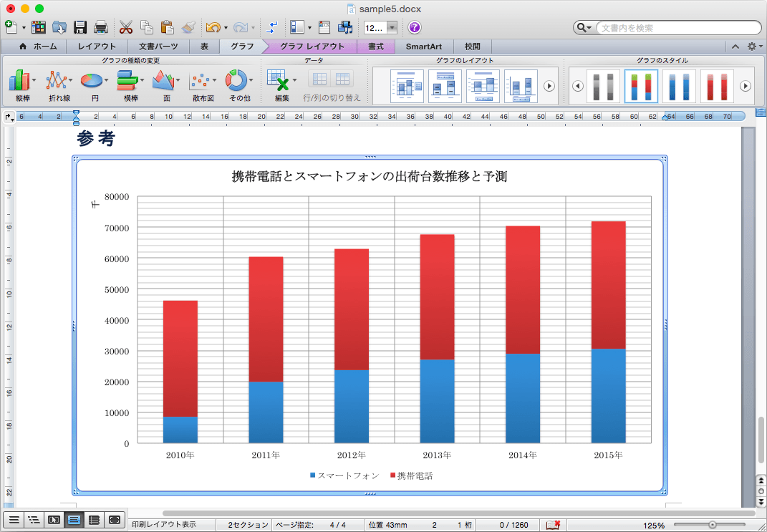Click the 4 / 4 page indicator
This screenshot has width=767, height=532.
[x=337, y=525]
